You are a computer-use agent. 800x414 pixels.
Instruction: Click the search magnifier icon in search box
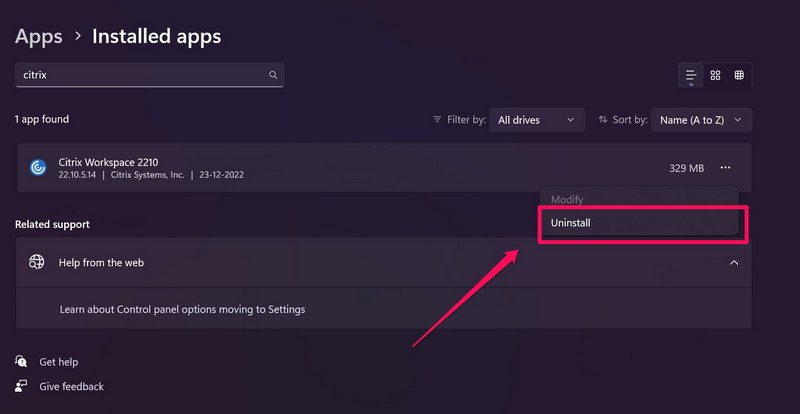[273, 75]
